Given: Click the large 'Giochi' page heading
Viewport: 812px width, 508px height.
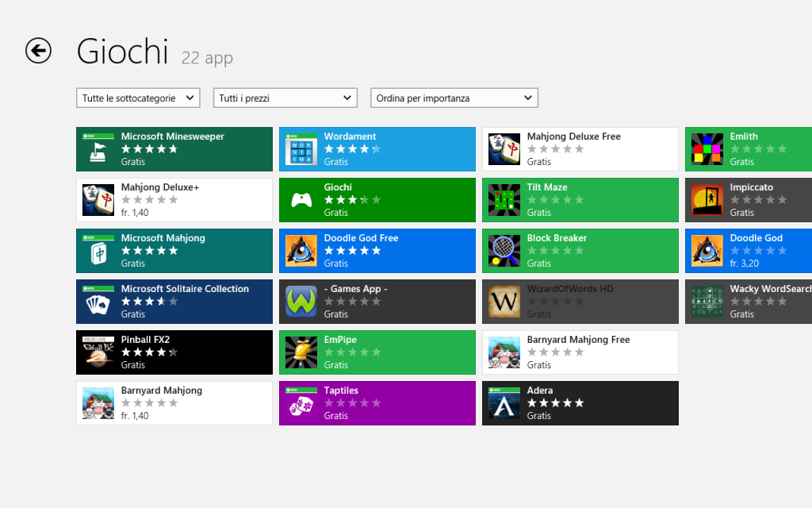Looking at the screenshot, I should (x=123, y=52).
